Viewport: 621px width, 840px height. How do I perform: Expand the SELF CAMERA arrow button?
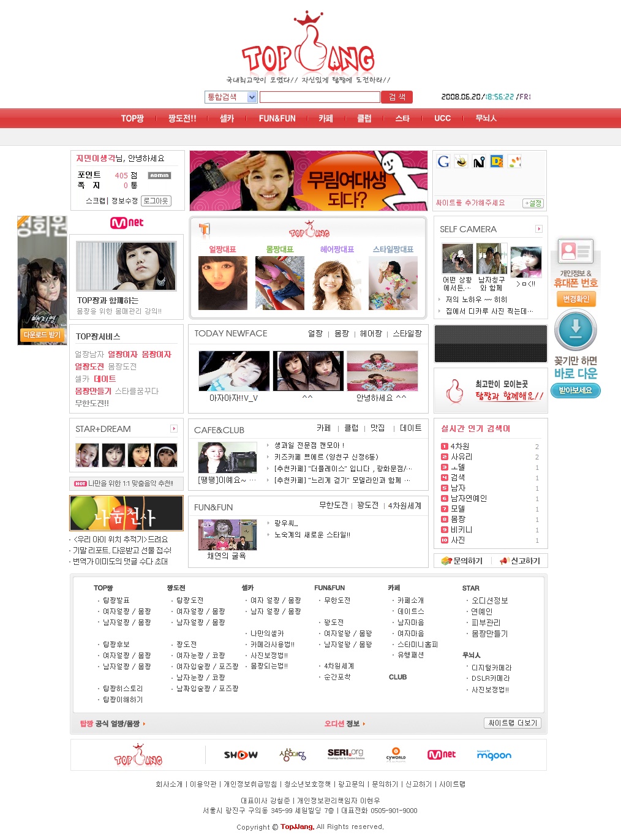coord(539,229)
